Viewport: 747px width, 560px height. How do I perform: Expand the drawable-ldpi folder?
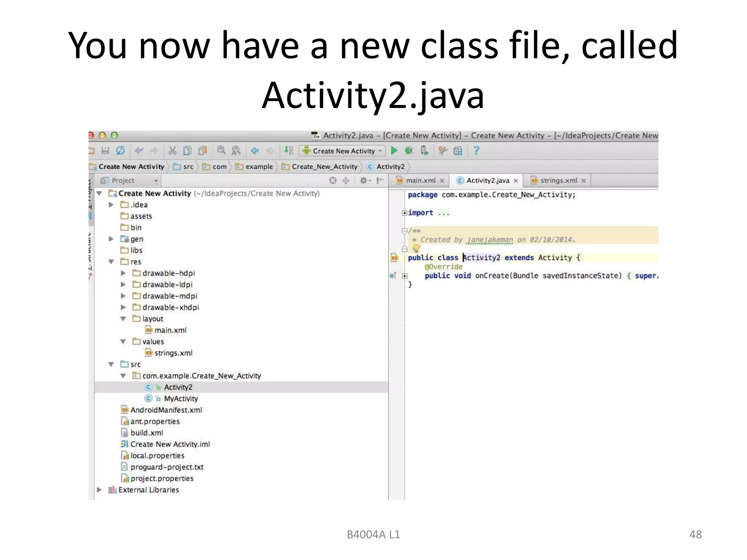click(x=123, y=284)
